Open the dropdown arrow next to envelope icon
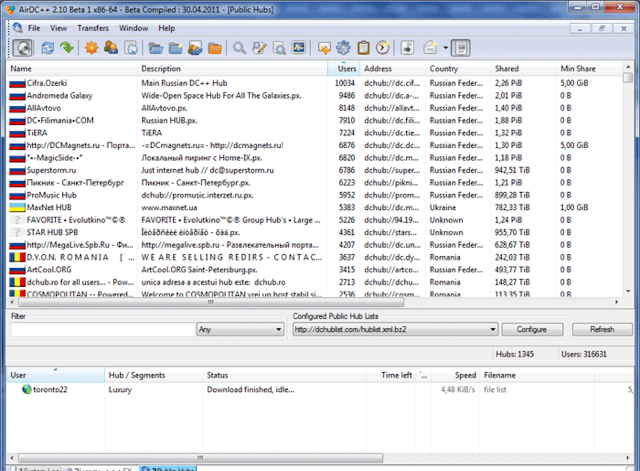Viewport: 640px width, 471px height. (x=445, y=48)
